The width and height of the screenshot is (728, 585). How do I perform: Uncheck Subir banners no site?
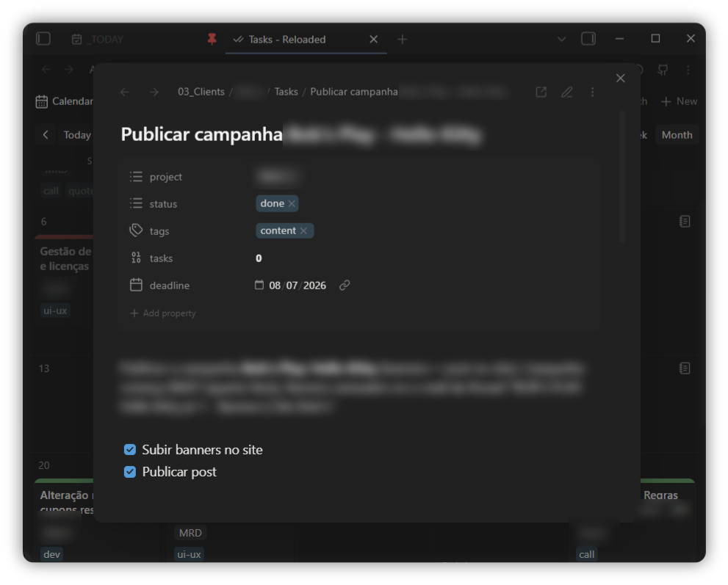pos(130,449)
